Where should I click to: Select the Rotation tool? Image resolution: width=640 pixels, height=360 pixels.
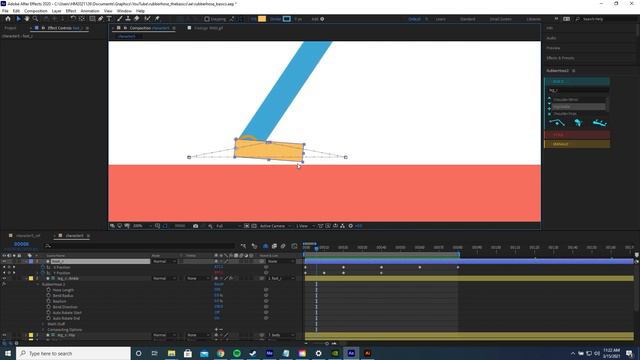73,19
